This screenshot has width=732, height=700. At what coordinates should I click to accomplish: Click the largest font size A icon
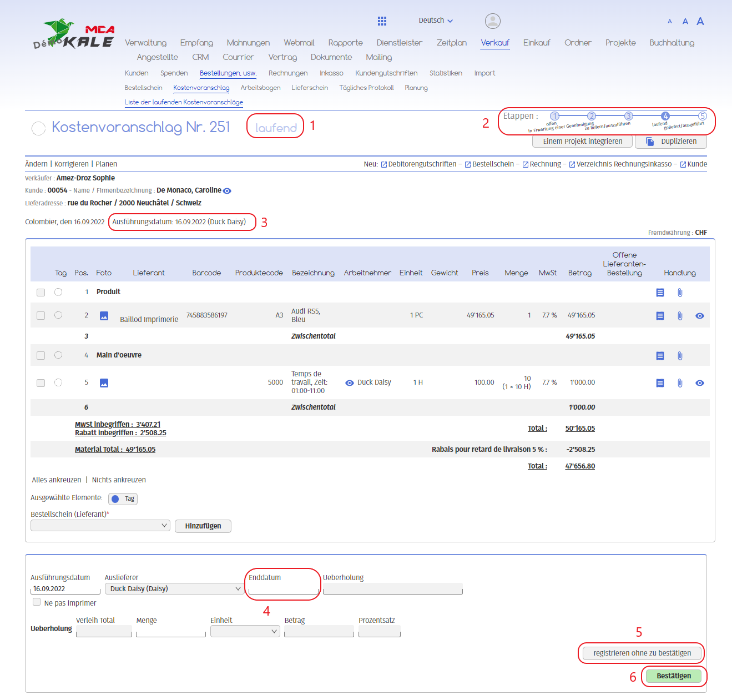click(x=700, y=22)
